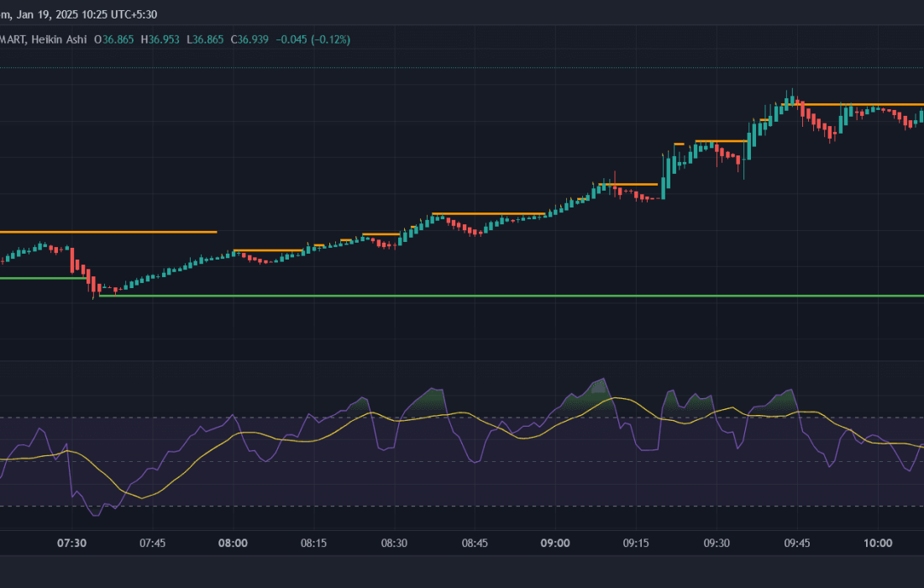Click the 09:30 time axis label
Image resolution: width=924 pixels, height=588 pixels.
(x=717, y=543)
